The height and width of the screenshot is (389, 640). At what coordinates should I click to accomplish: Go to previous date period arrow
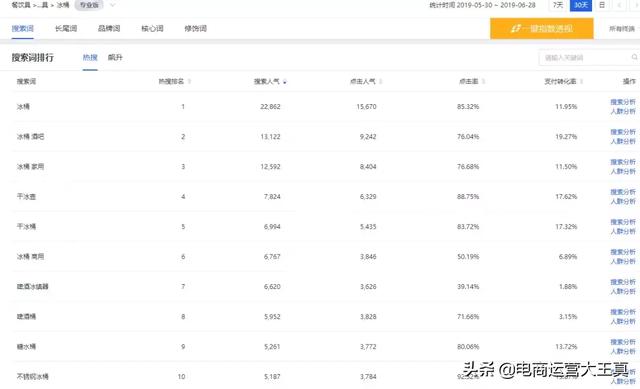[620, 5]
